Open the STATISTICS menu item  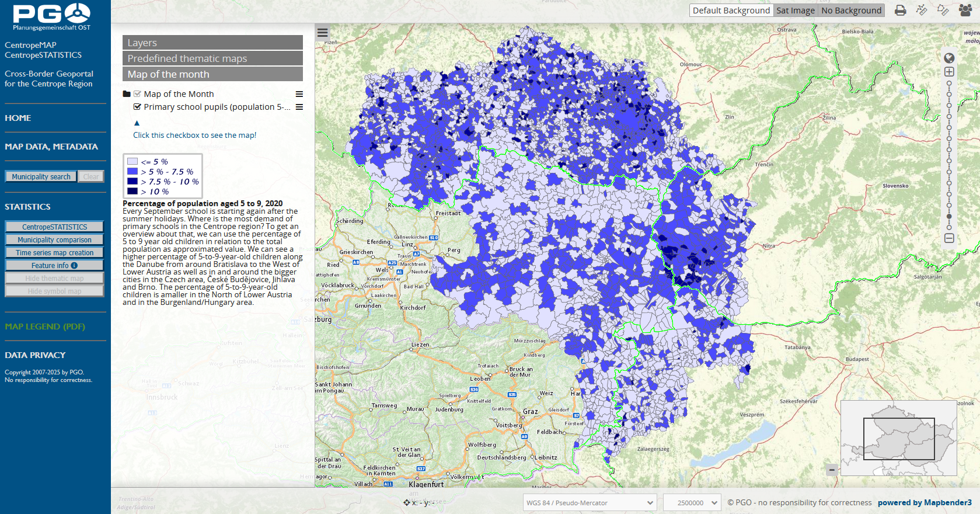(x=27, y=207)
